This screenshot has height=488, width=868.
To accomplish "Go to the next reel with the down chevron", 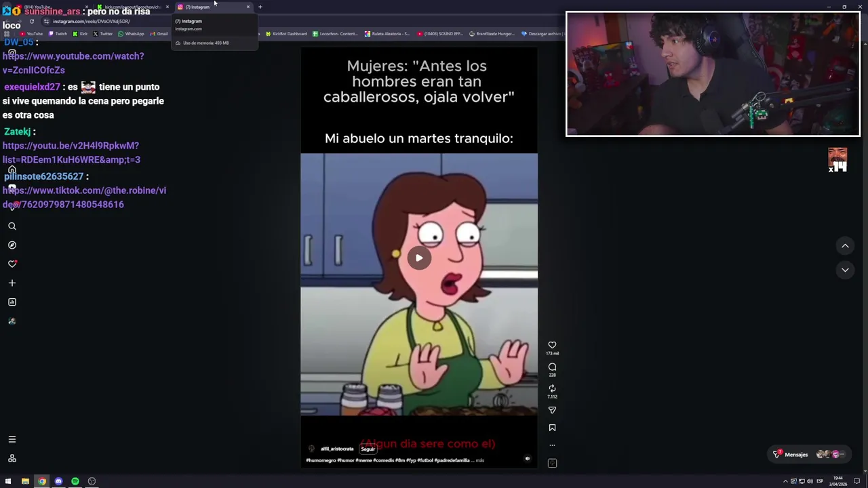I will tap(845, 270).
